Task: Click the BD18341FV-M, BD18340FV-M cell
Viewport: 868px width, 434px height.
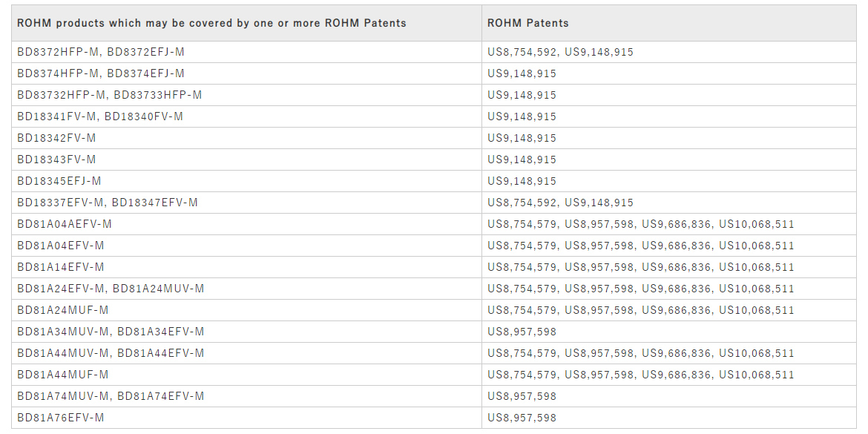Action: (x=246, y=116)
